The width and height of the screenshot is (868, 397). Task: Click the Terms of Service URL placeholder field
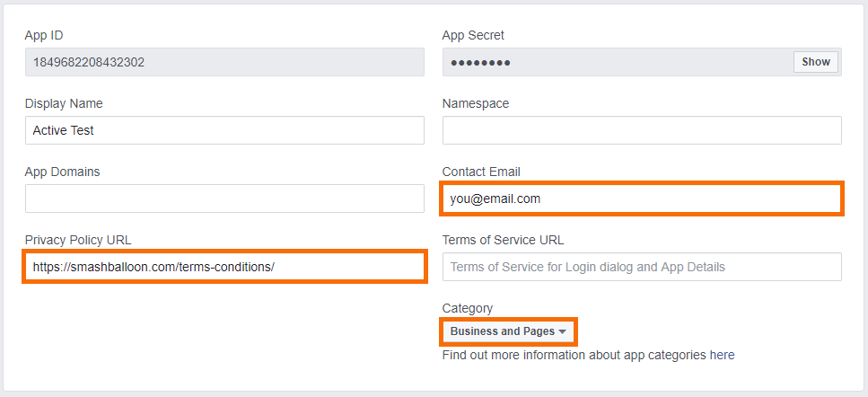(x=642, y=267)
